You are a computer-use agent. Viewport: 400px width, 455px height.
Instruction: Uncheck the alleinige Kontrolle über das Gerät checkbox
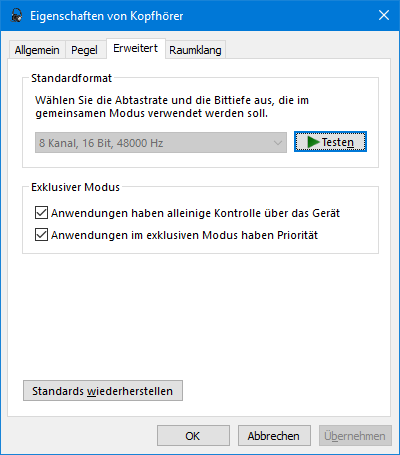tap(41, 213)
